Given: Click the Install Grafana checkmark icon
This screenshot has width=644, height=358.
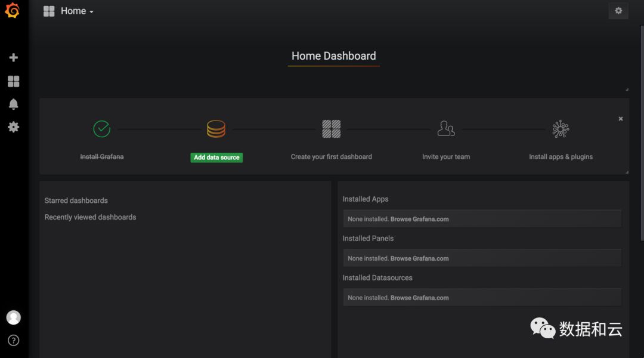Looking at the screenshot, I should (101, 129).
